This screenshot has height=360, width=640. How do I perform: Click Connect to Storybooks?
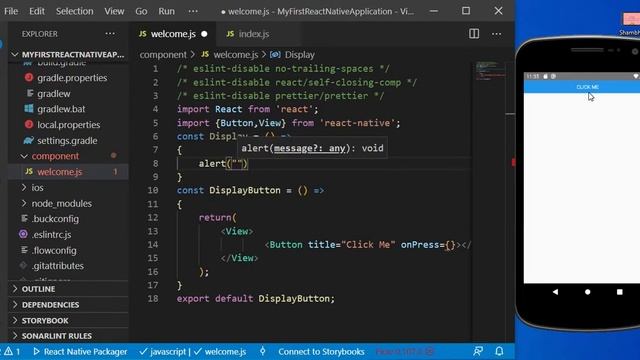tap(321, 351)
